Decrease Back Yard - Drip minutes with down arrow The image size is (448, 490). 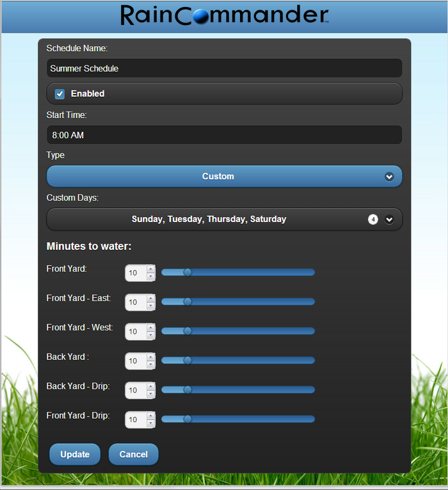[x=151, y=394]
